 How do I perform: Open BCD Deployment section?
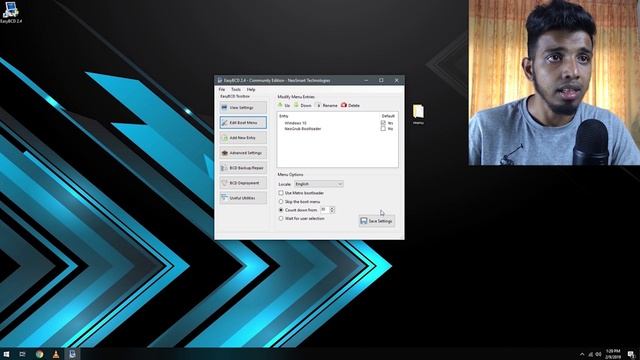click(x=243, y=183)
